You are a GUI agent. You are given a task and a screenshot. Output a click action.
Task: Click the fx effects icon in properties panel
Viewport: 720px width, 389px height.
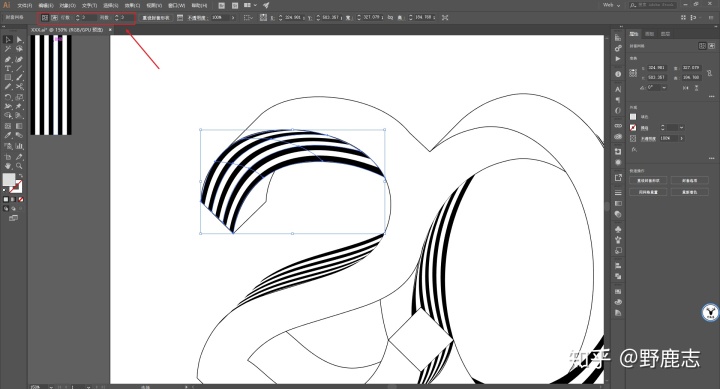tap(634, 149)
